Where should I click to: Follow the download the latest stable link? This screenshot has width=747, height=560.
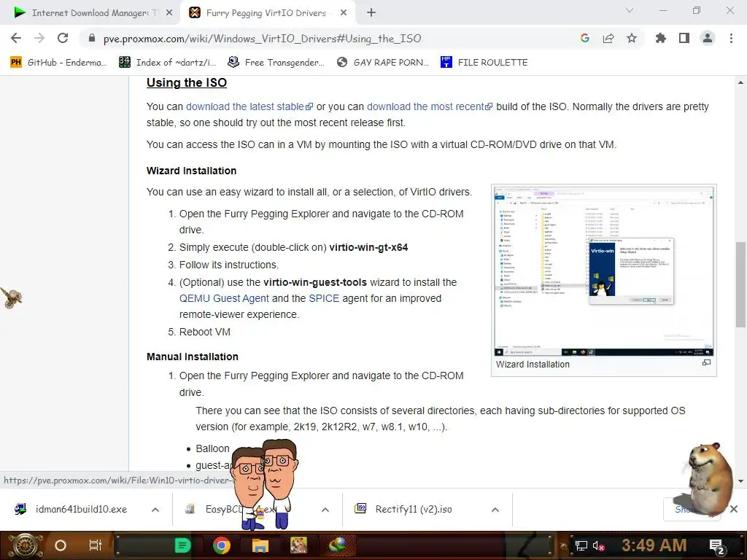[249, 106]
